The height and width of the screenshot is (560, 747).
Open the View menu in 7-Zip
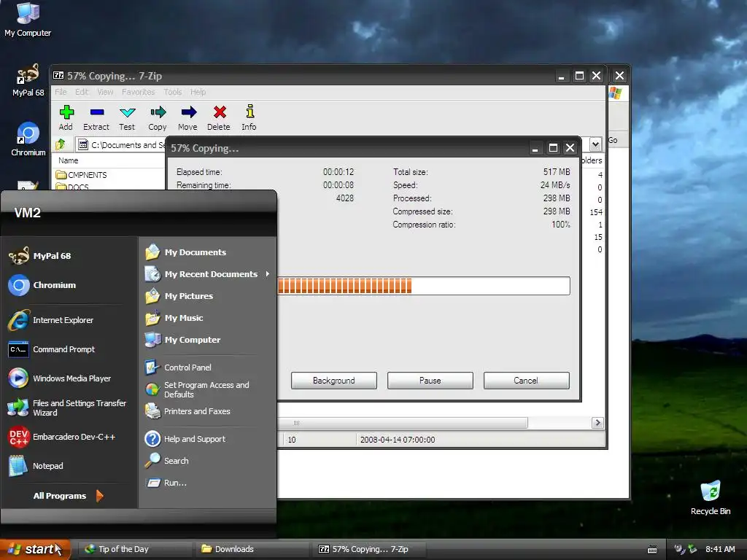(105, 92)
